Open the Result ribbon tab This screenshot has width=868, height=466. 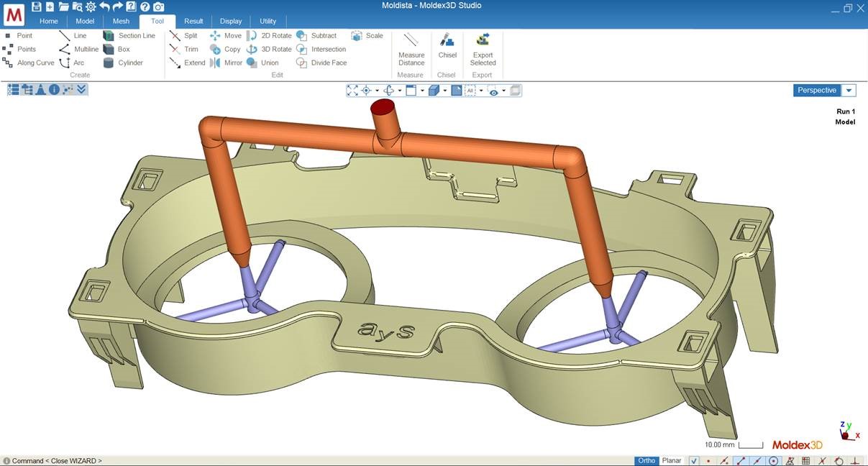[x=193, y=22]
